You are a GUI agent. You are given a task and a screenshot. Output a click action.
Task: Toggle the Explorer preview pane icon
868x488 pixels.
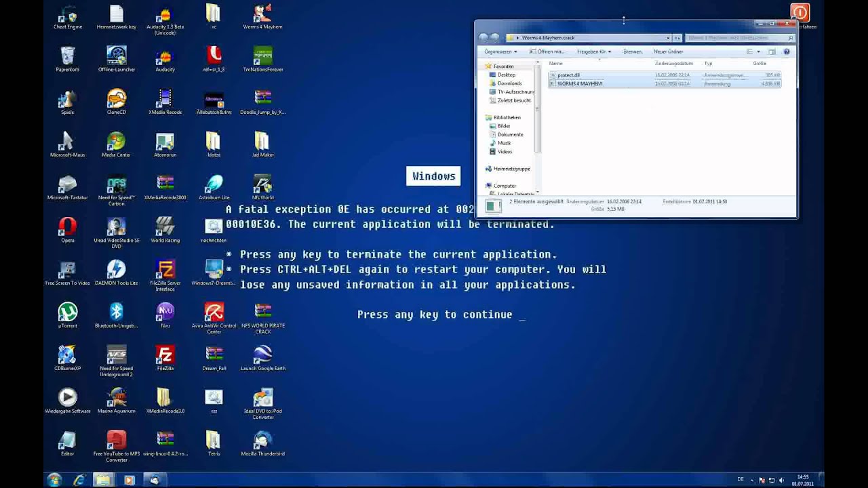click(772, 52)
